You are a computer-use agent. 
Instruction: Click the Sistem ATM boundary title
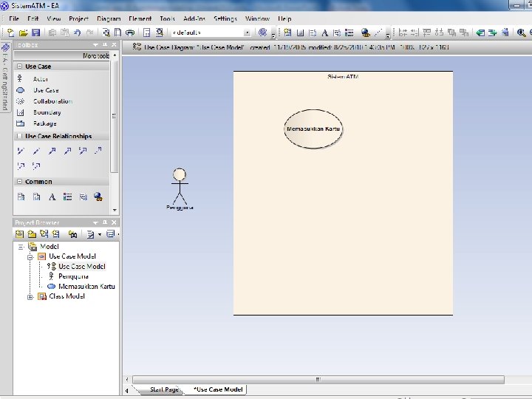pyautogui.click(x=343, y=77)
